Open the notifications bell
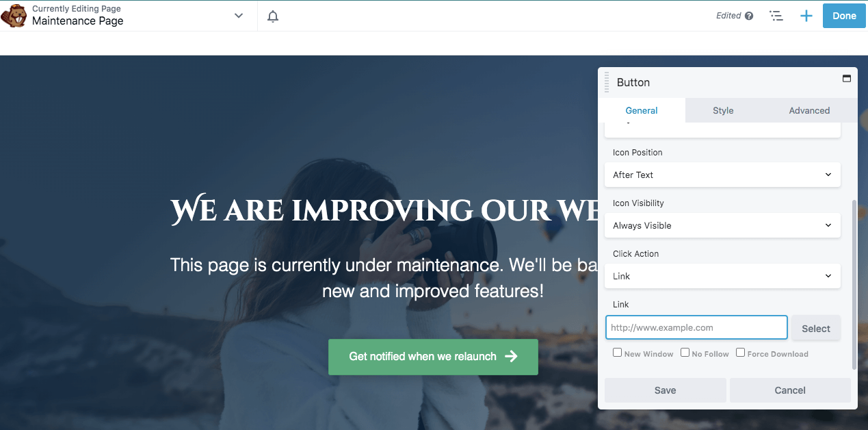The width and height of the screenshot is (868, 430). [273, 16]
